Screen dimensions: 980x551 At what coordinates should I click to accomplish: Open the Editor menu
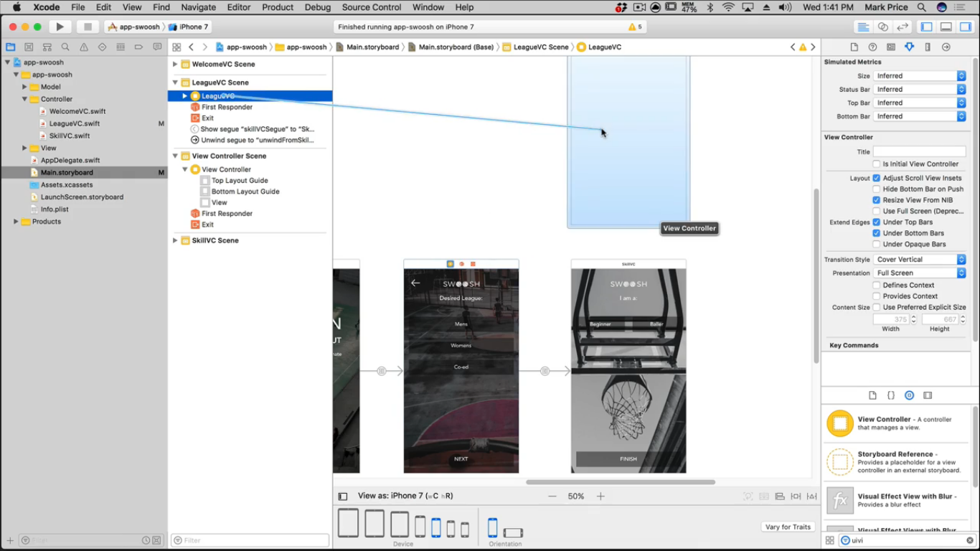(238, 7)
